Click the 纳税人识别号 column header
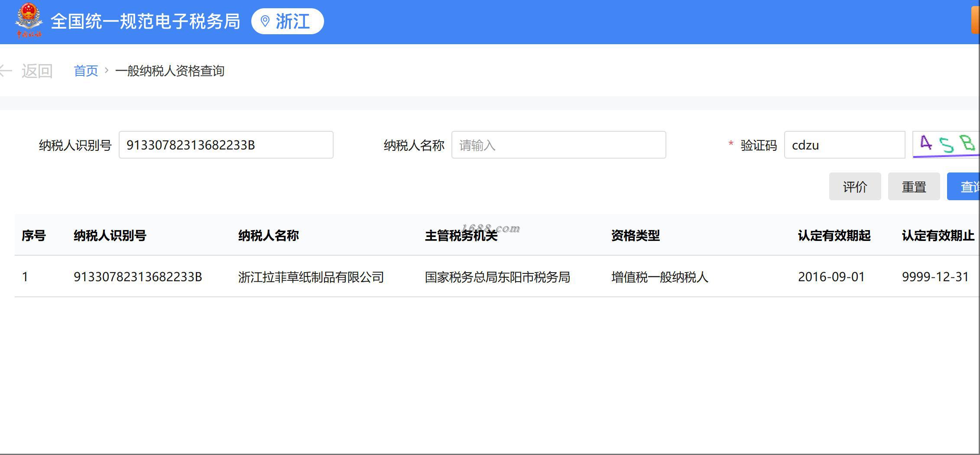 (110, 235)
